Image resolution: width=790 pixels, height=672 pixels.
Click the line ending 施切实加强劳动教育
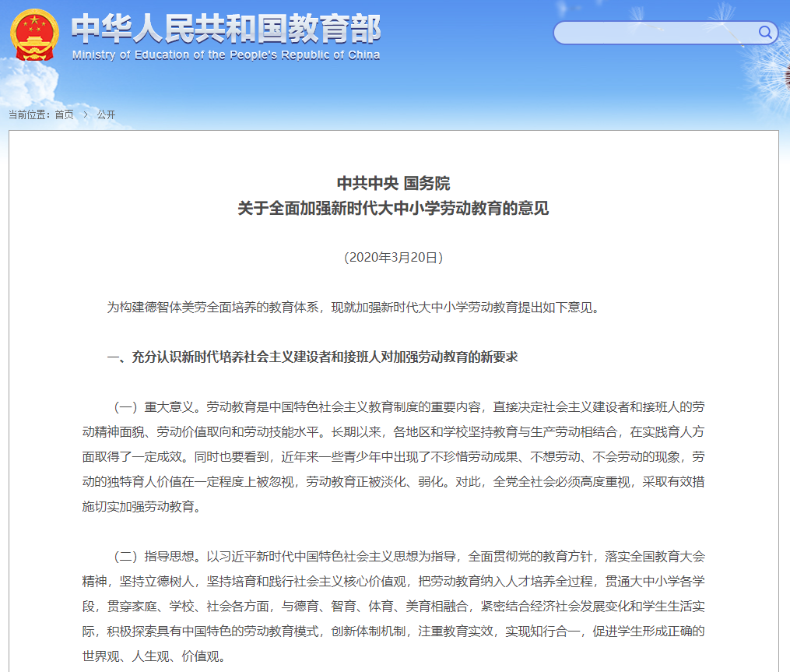pyautogui.click(x=141, y=506)
